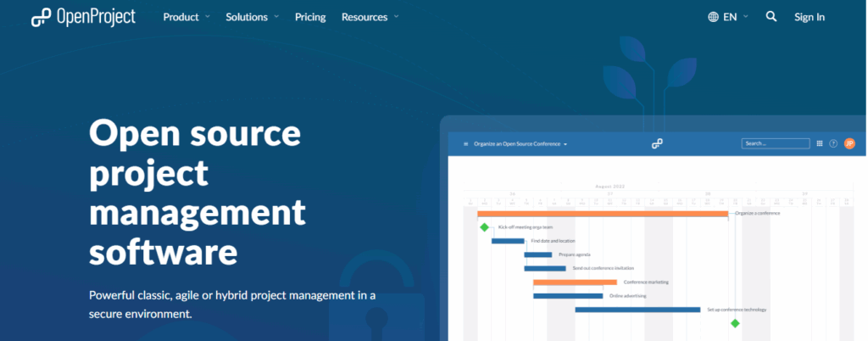
Task: Click the search magnifier icon
Action: (x=771, y=17)
